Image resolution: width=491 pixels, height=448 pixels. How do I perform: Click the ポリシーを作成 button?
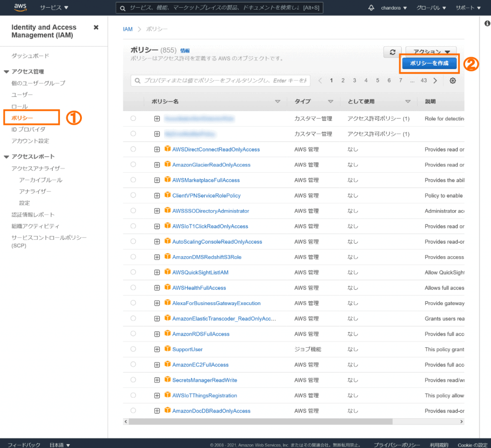click(x=429, y=63)
